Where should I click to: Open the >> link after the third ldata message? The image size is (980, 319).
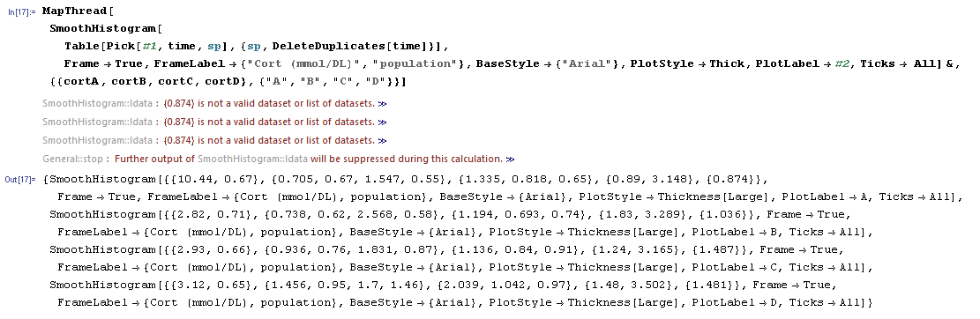click(382, 141)
